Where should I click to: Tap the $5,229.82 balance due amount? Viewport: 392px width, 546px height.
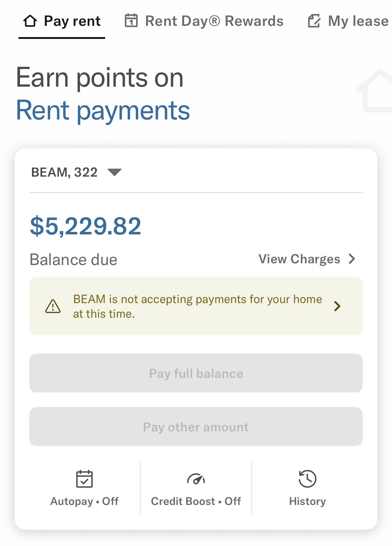pyautogui.click(x=86, y=226)
